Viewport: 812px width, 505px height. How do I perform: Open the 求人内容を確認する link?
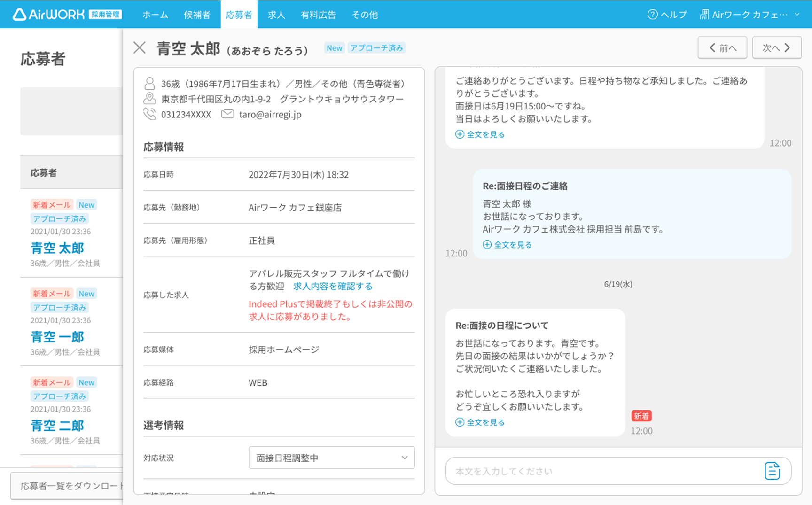[333, 286]
